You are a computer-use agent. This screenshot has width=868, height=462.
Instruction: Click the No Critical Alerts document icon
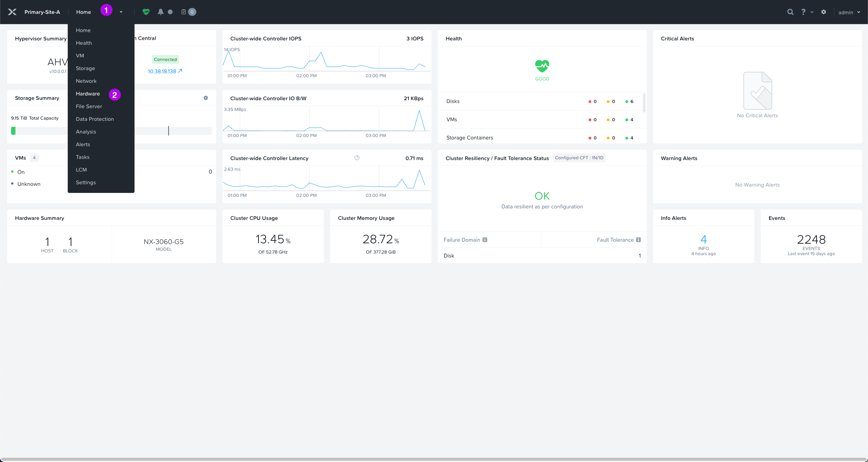click(x=758, y=90)
